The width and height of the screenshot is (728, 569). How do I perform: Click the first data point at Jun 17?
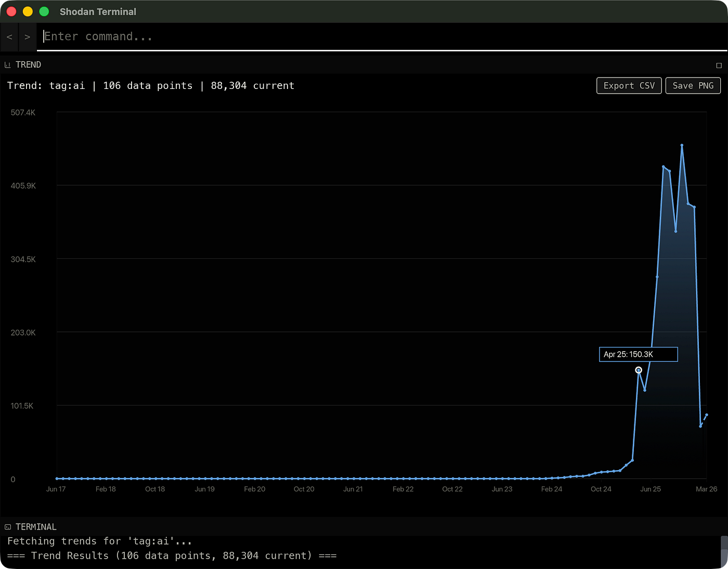pyautogui.click(x=57, y=479)
